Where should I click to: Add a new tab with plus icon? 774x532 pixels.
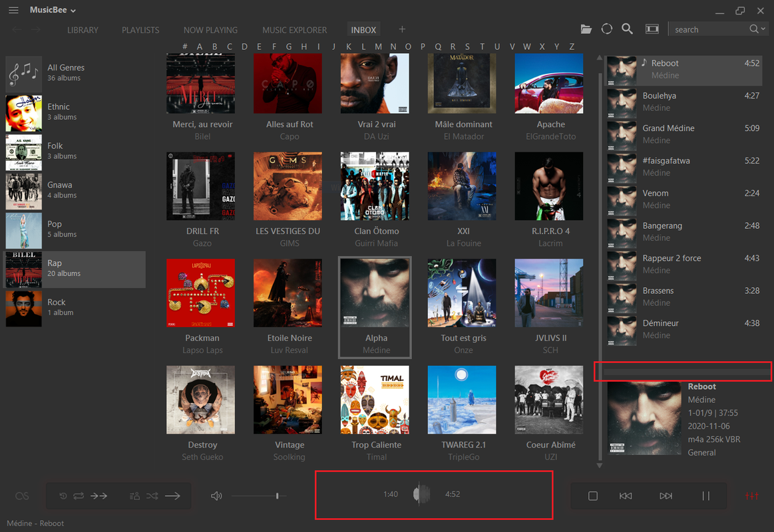coord(402,29)
